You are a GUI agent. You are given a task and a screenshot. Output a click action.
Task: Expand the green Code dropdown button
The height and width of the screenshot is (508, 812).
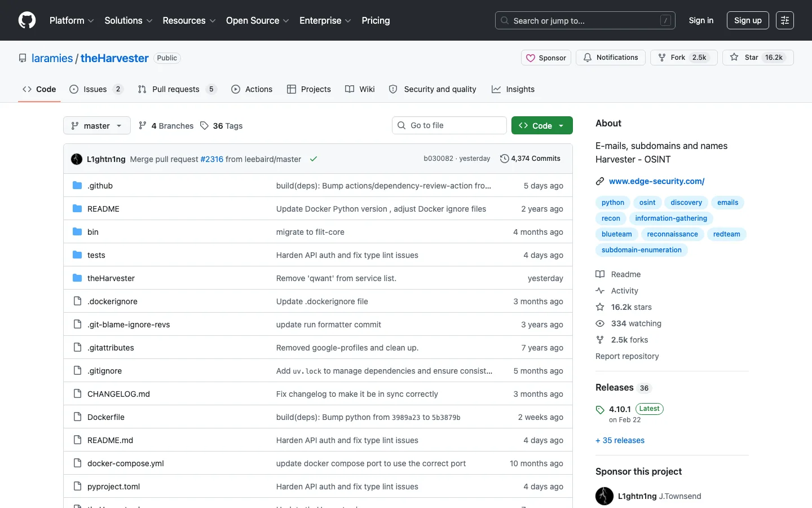click(542, 125)
